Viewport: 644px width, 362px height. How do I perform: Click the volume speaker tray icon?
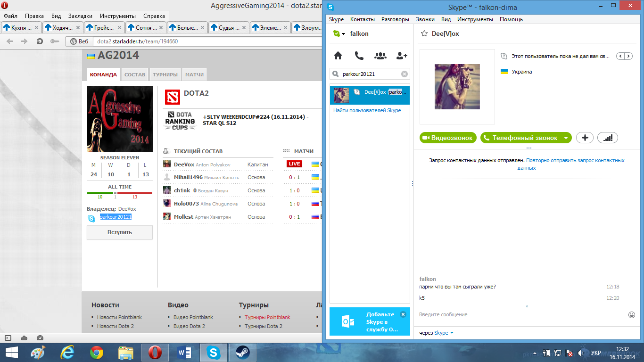click(581, 353)
